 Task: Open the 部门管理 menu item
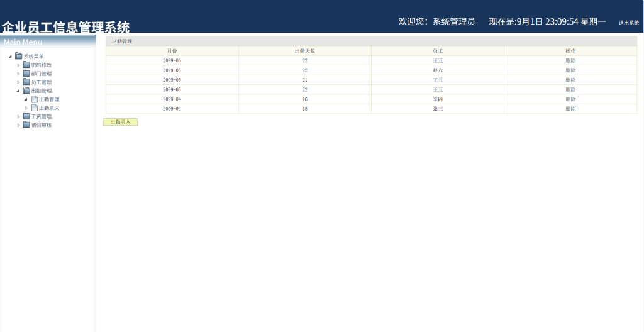42,74
